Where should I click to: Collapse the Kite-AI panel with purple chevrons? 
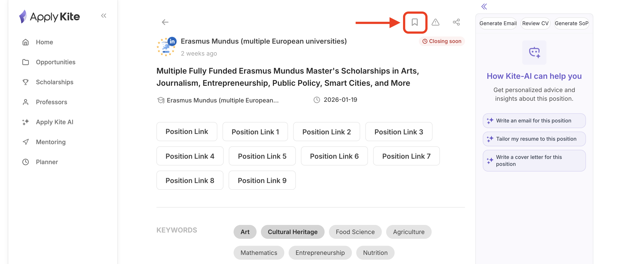click(x=484, y=7)
